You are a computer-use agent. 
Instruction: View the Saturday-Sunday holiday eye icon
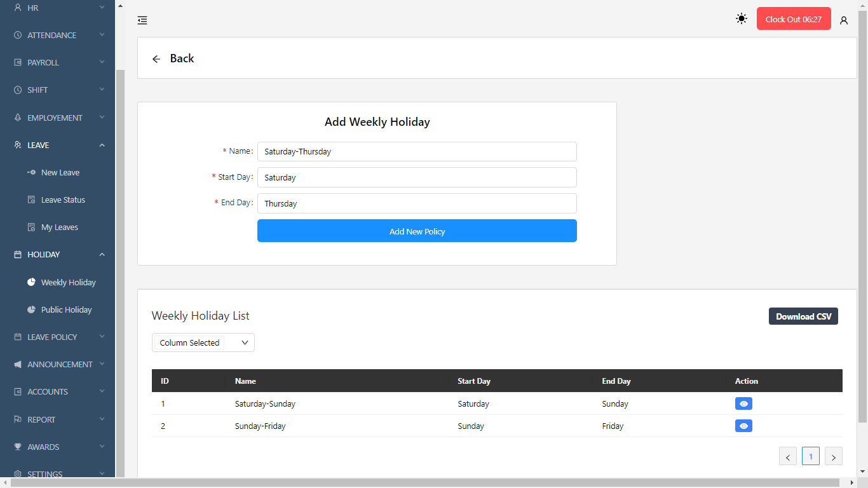(743, 404)
